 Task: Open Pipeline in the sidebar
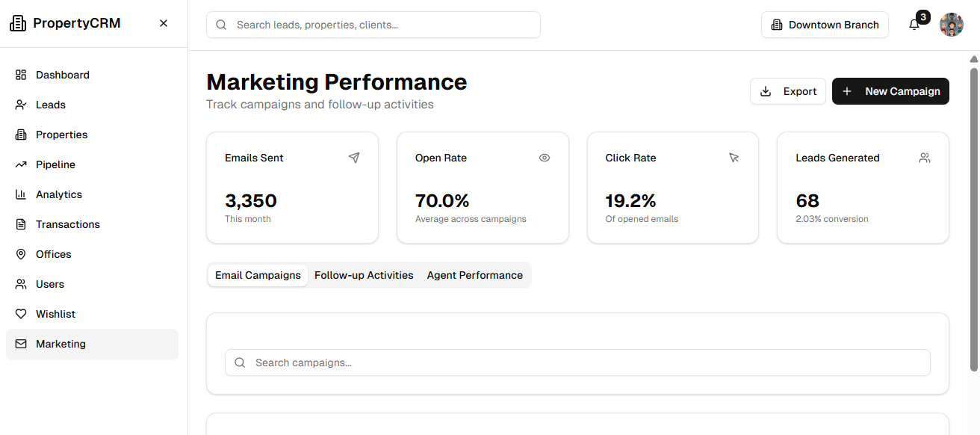coord(55,164)
